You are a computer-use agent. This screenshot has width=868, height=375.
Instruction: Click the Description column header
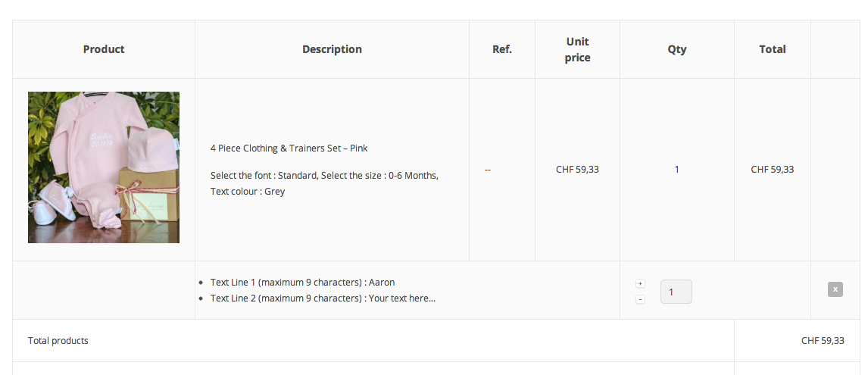pos(333,49)
